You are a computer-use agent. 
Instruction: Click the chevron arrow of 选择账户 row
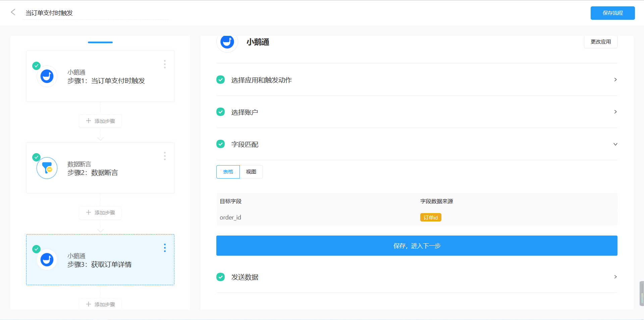coord(615,112)
